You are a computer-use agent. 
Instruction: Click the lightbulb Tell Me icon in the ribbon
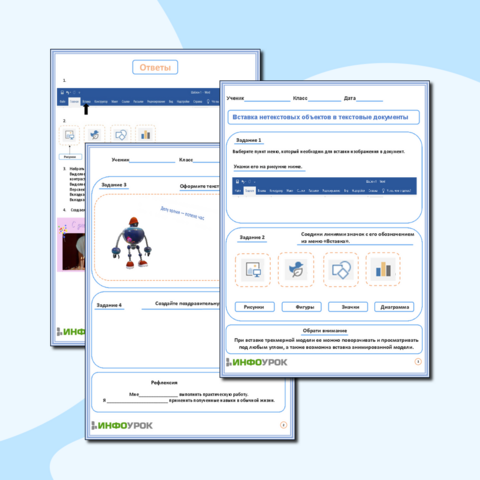[x=383, y=191]
